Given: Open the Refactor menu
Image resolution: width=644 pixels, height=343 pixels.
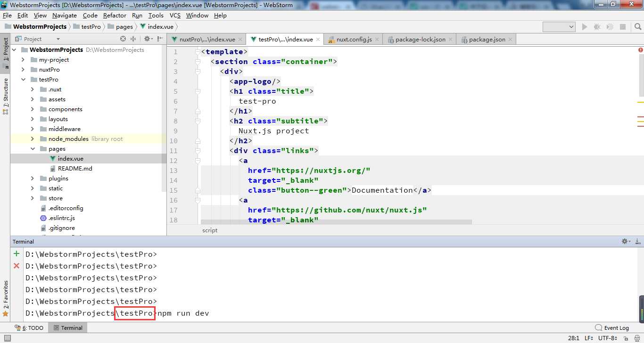Looking at the screenshot, I should tap(115, 16).
